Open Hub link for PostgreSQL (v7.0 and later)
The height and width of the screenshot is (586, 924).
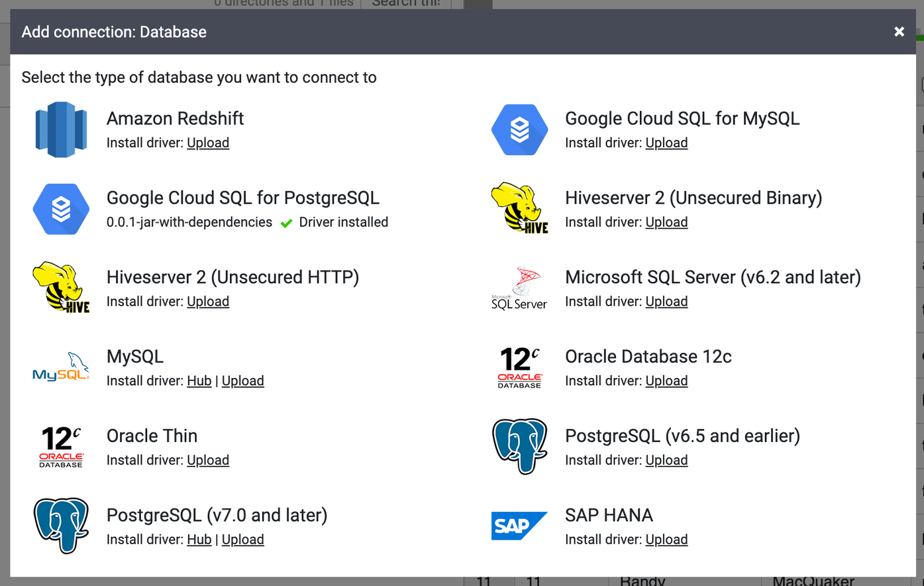pyautogui.click(x=199, y=540)
